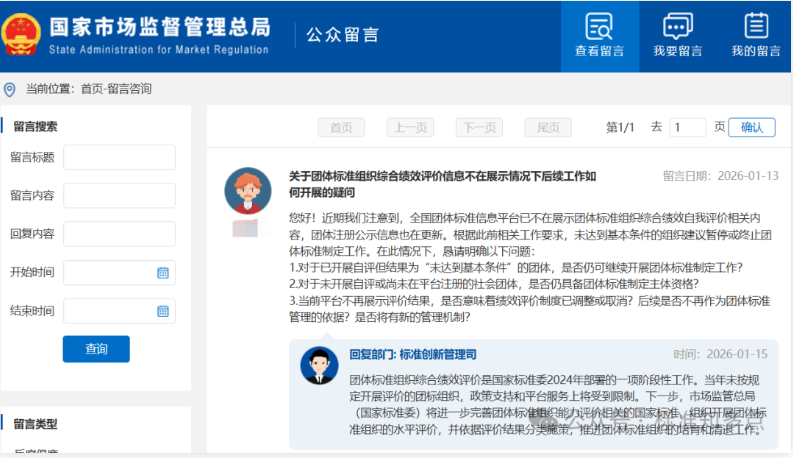The image size is (793, 458).
Task: Open the 我要留言 tab
Action: 677,35
